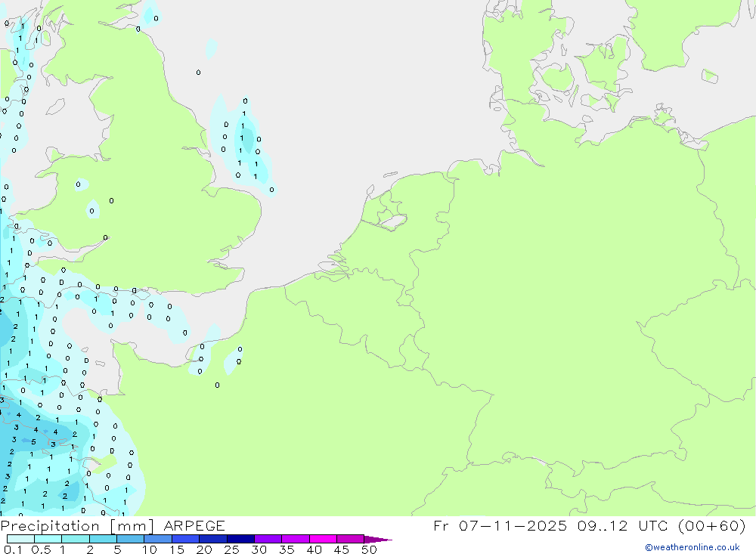Pick the 45–50 mm legend swatch

(351, 539)
